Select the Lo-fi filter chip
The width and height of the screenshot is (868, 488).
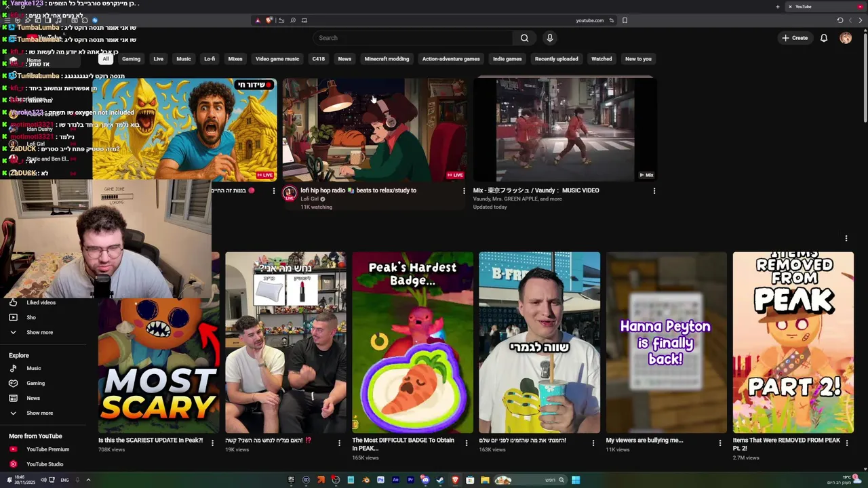click(x=210, y=59)
